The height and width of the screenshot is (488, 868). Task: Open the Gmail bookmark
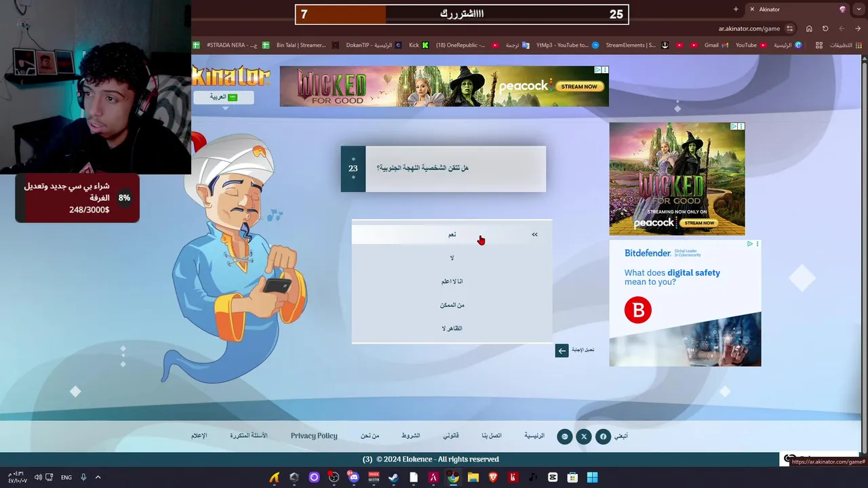[x=715, y=45]
